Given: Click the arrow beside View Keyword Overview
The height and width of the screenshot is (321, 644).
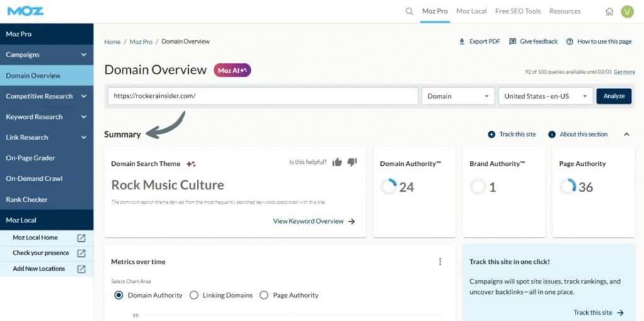Looking at the screenshot, I should pyautogui.click(x=352, y=221).
